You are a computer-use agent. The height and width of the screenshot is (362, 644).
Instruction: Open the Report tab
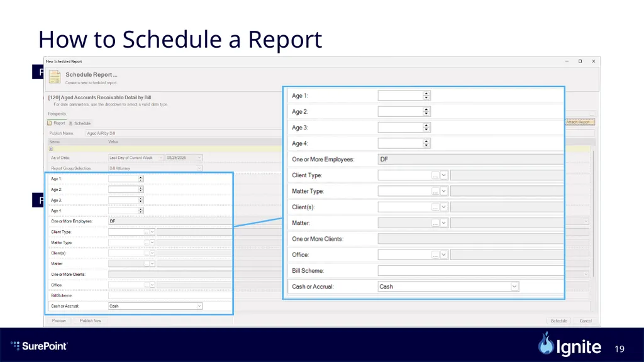pyautogui.click(x=56, y=123)
